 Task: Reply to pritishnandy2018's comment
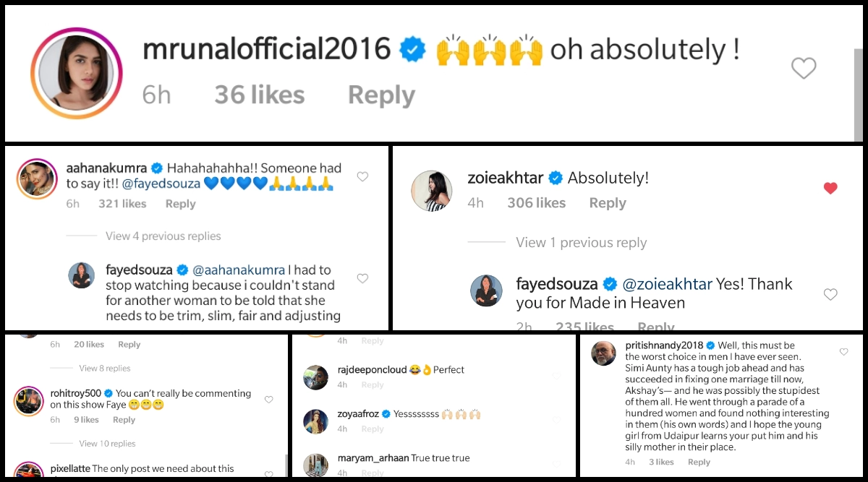699,462
